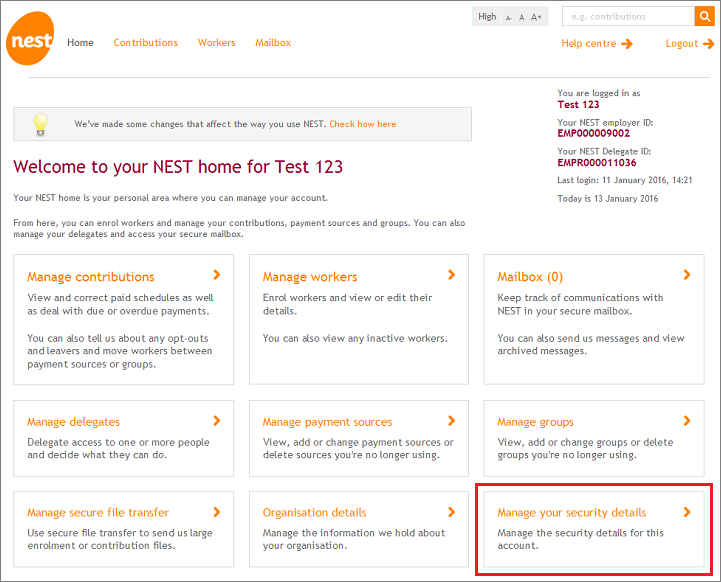Screen dimensions: 721x582
Task: Open Mailbox (0) heading link
Action: coord(530,277)
